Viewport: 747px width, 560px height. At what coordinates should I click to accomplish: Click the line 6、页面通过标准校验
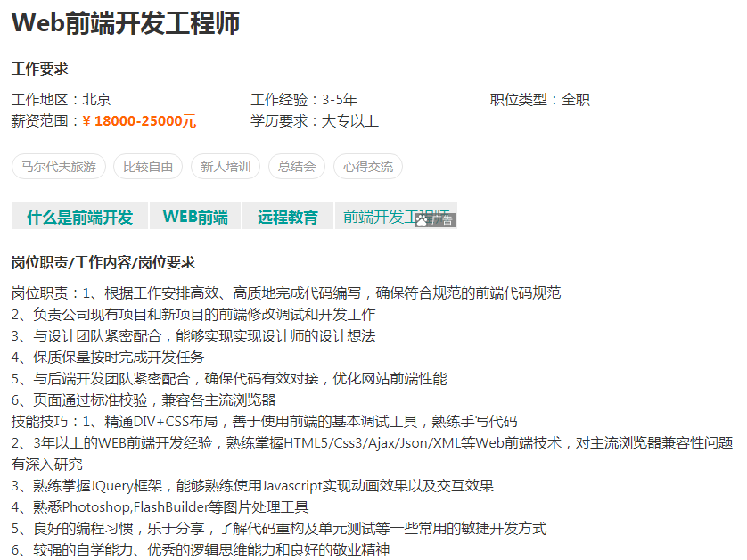144,399
